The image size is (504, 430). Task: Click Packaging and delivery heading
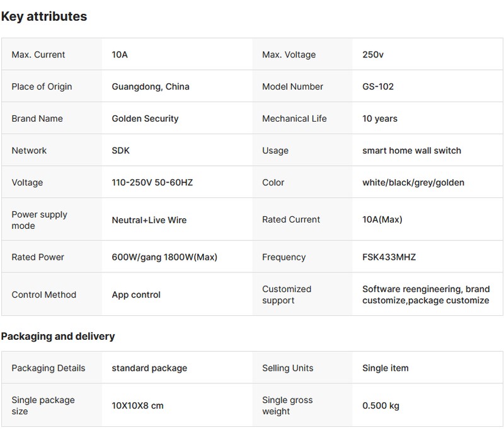(58, 337)
